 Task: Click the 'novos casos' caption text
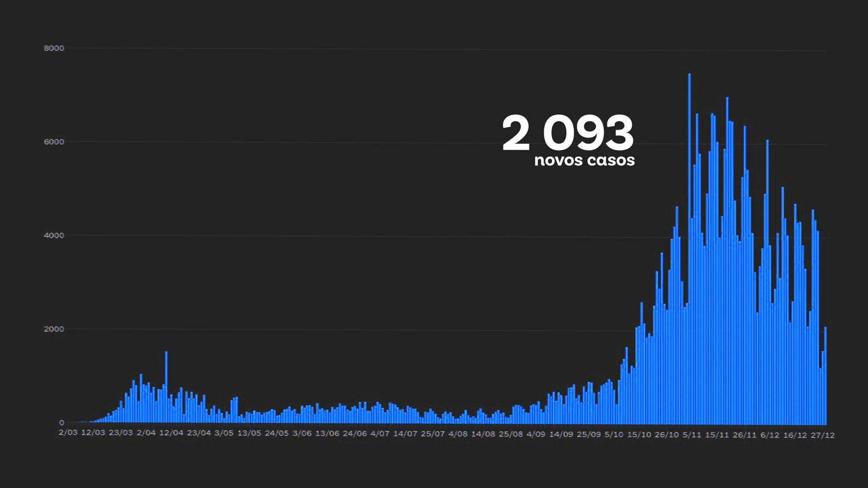click(584, 160)
